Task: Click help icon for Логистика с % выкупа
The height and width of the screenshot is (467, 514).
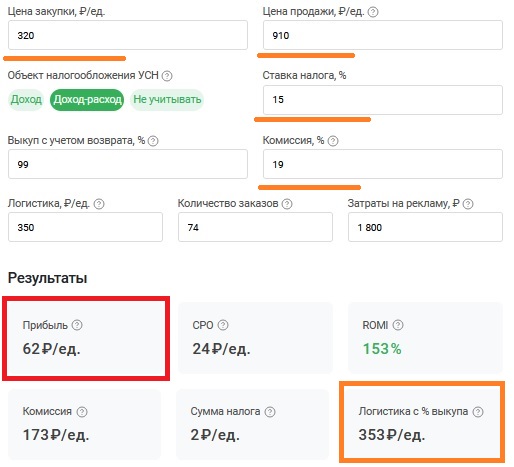Action: (x=478, y=412)
